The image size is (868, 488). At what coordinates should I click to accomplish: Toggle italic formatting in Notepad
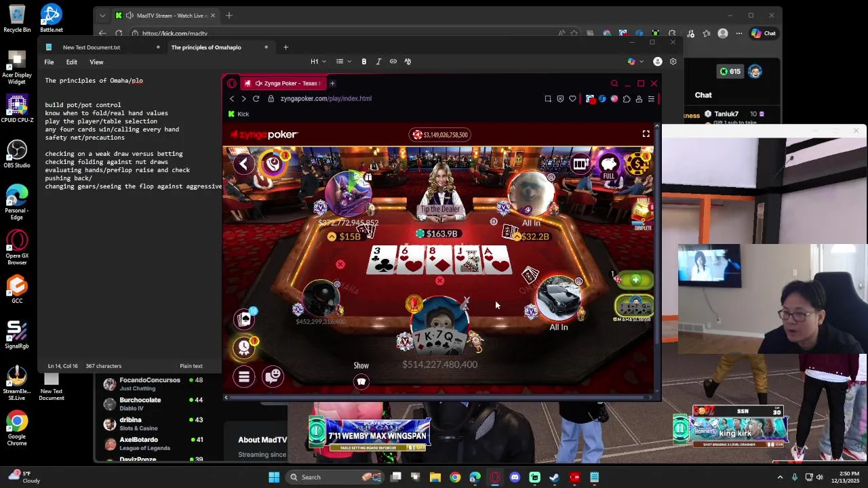378,62
